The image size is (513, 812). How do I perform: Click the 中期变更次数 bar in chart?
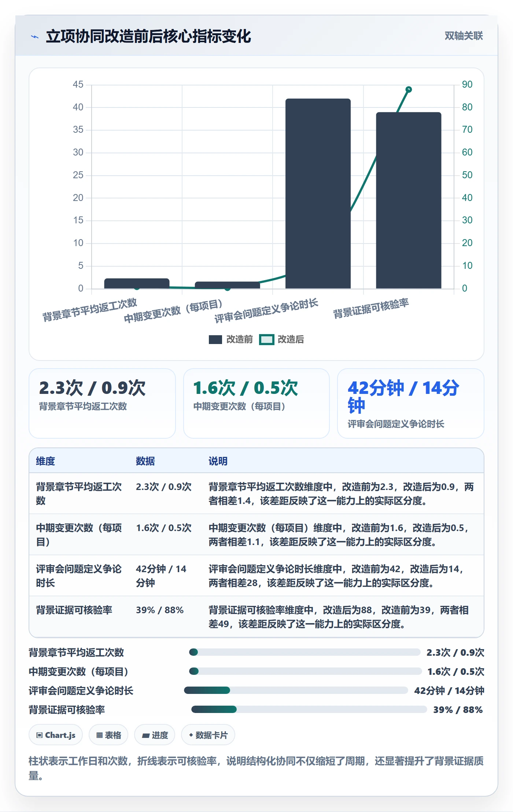tap(227, 285)
